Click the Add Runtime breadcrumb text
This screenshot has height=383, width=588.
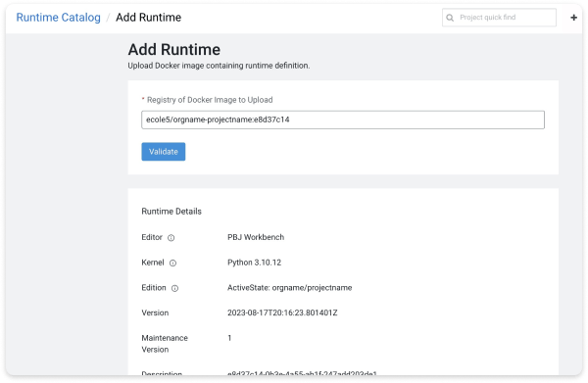(x=148, y=18)
